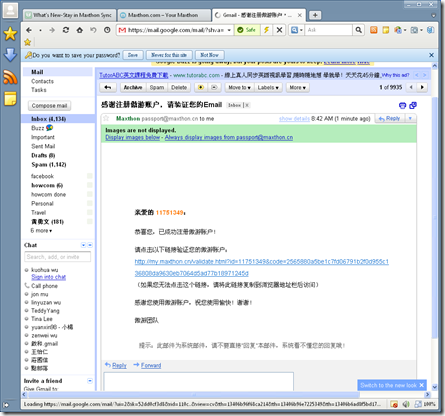Open the Downloads arrow in the sidebar
The height and width of the screenshot is (416, 445).
click(x=10, y=55)
